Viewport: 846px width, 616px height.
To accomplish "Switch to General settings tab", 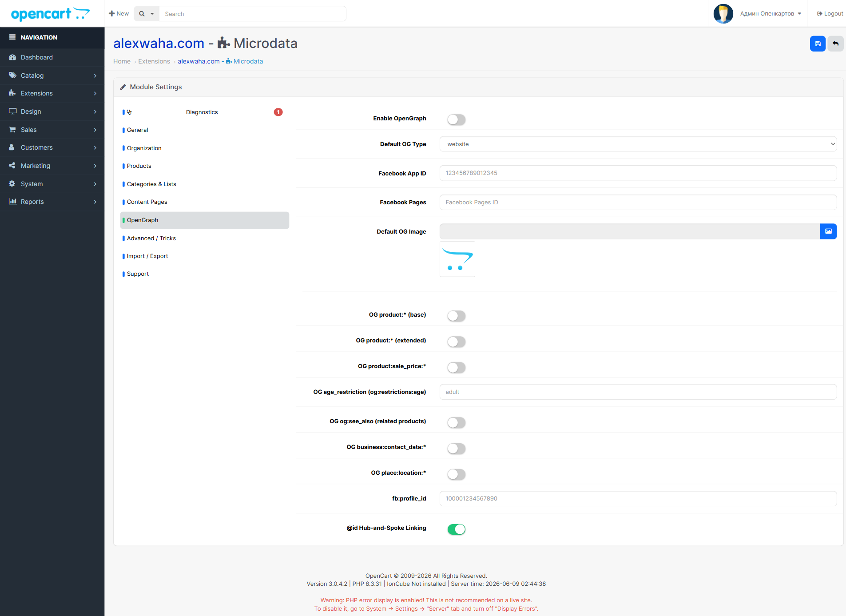I will point(205,130).
